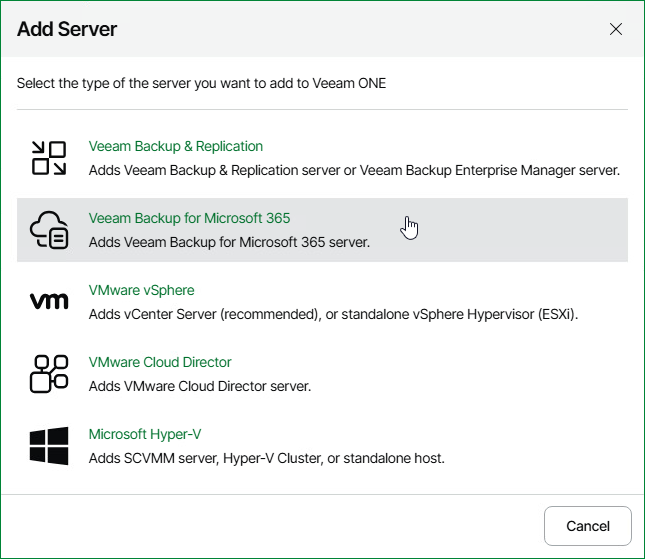Cancel the Add Server dialog
The width and height of the screenshot is (645, 559).
tap(587, 526)
